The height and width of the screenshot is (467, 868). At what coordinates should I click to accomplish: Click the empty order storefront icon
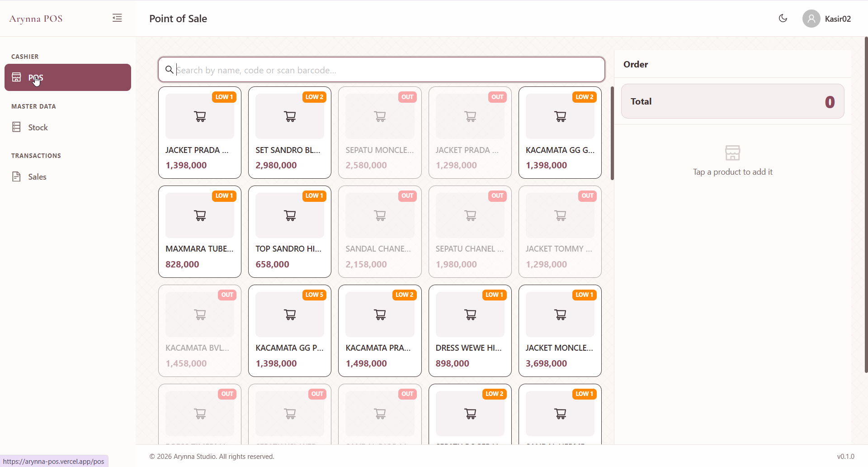click(732, 152)
